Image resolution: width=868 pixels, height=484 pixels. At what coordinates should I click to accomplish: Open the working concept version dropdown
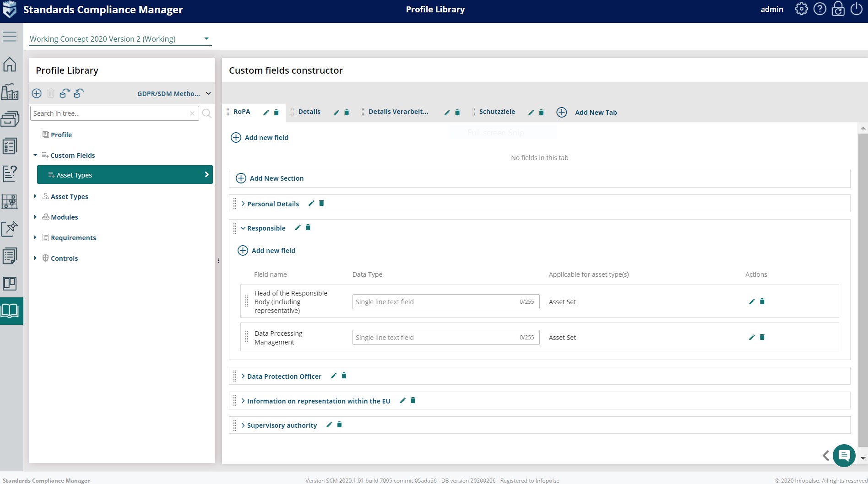click(120, 39)
